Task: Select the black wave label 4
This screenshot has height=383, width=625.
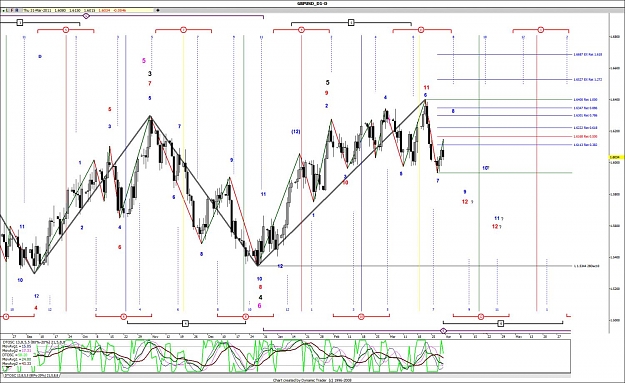Action: click(x=260, y=297)
